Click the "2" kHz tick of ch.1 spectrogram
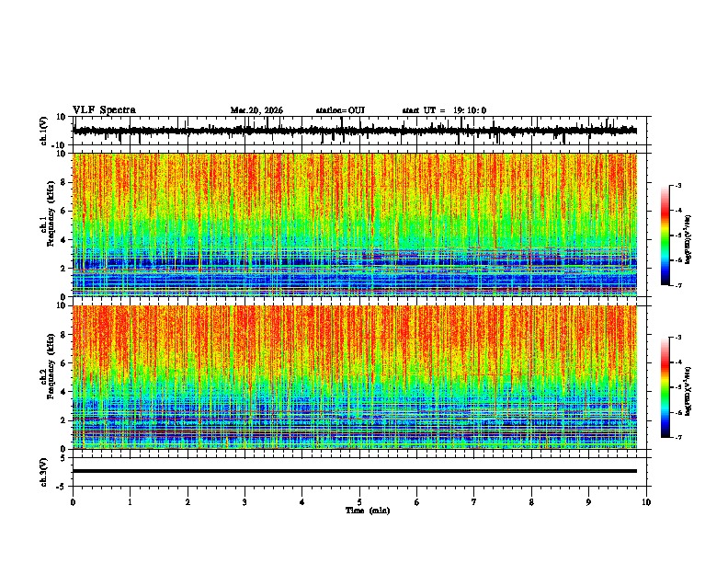Image resolution: width=728 pixels, height=563 pixels. point(63,269)
